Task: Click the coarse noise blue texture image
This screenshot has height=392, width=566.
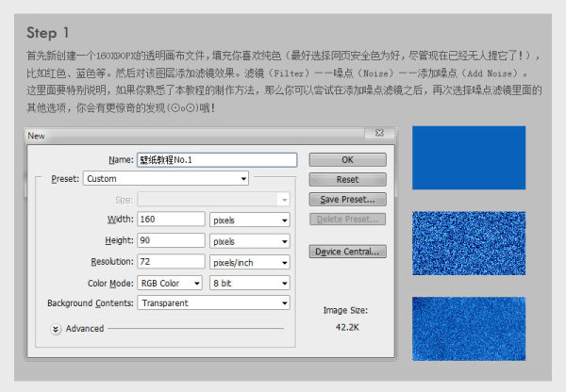Action: pos(469,243)
